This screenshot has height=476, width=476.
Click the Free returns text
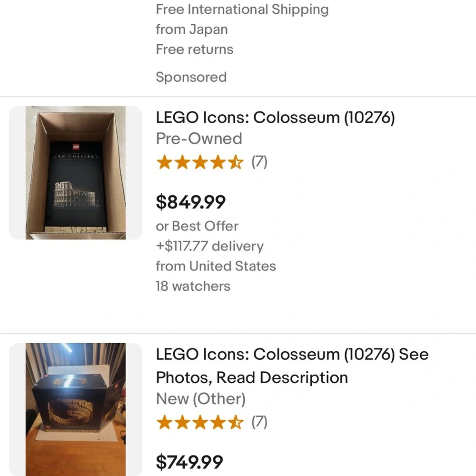click(x=194, y=50)
